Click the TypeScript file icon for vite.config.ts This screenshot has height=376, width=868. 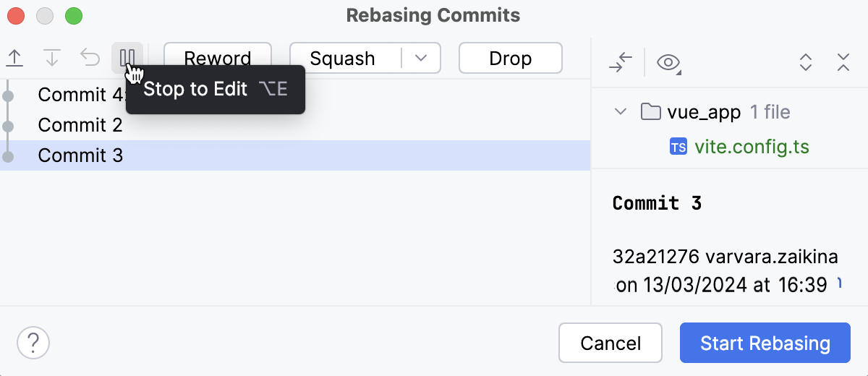point(678,148)
